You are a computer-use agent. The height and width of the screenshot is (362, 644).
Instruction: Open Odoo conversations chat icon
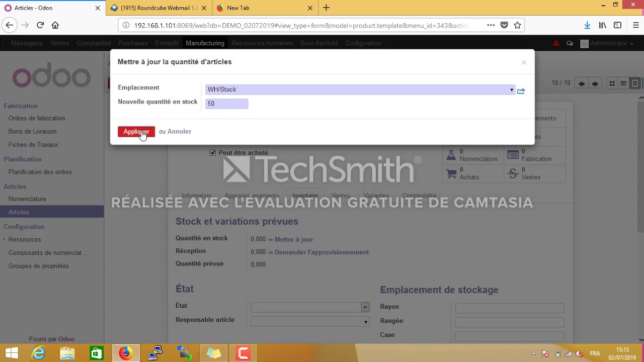[x=570, y=43]
